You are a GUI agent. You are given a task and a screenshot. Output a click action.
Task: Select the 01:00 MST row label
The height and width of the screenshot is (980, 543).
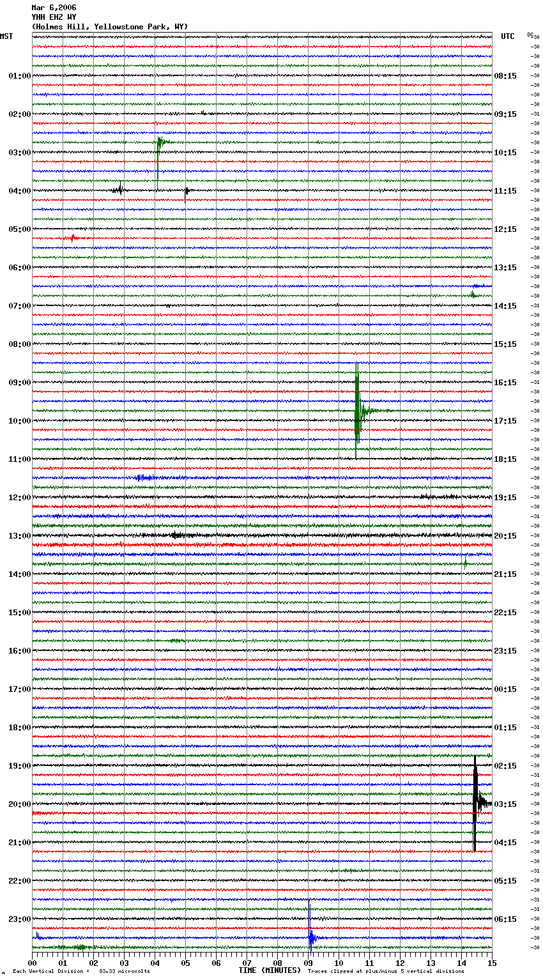click(x=20, y=76)
